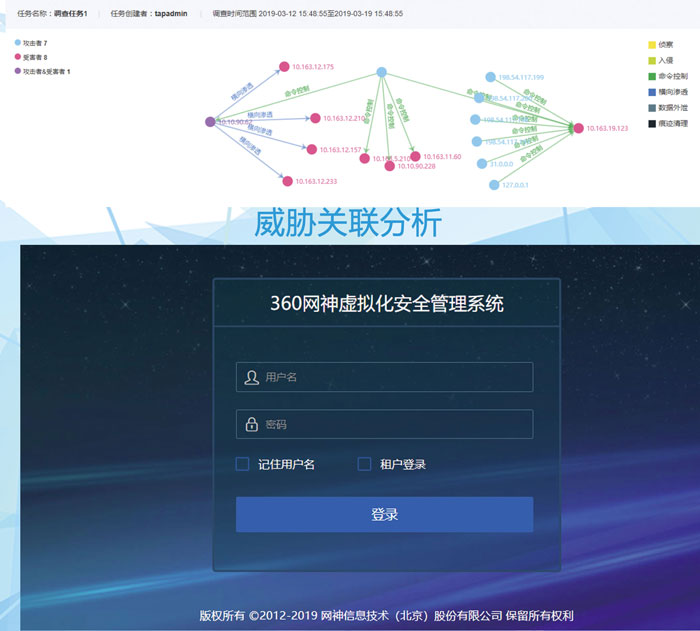Select victim node 10.163.19.123
The width and height of the screenshot is (700, 631).
pyautogui.click(x=579, y=128)
